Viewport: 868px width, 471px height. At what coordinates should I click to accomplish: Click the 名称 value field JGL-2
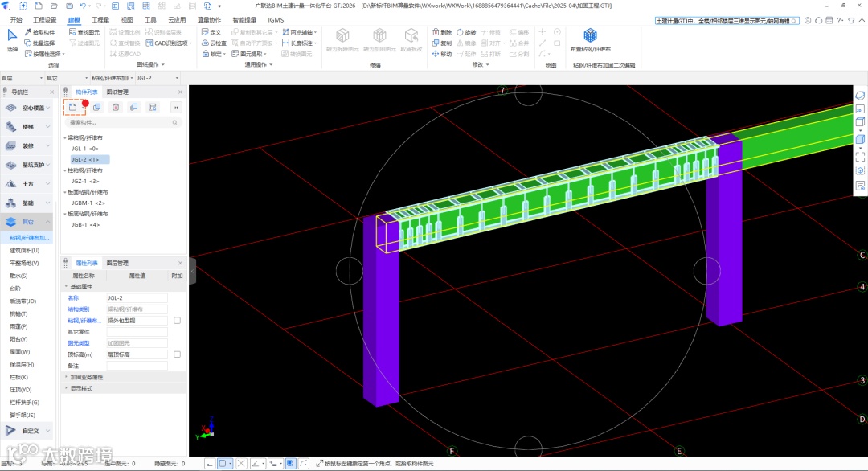point(137,297)
